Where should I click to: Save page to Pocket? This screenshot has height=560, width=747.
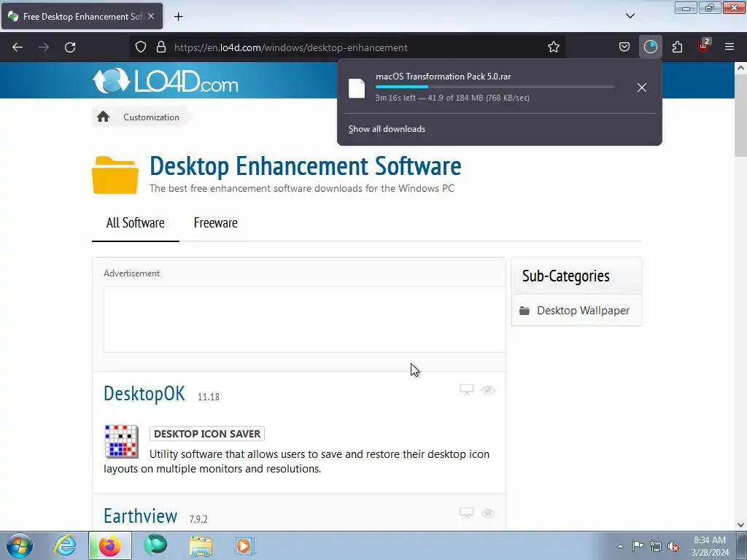[624, 47]
